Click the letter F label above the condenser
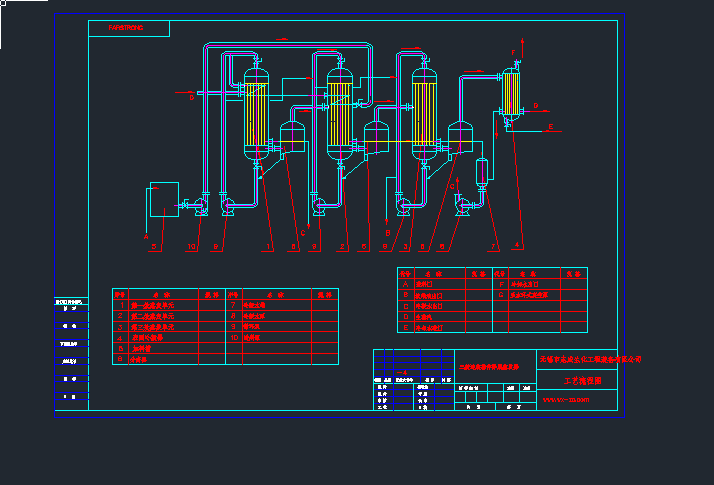This screenshot has height=485, width=714. tap(513, 51)
